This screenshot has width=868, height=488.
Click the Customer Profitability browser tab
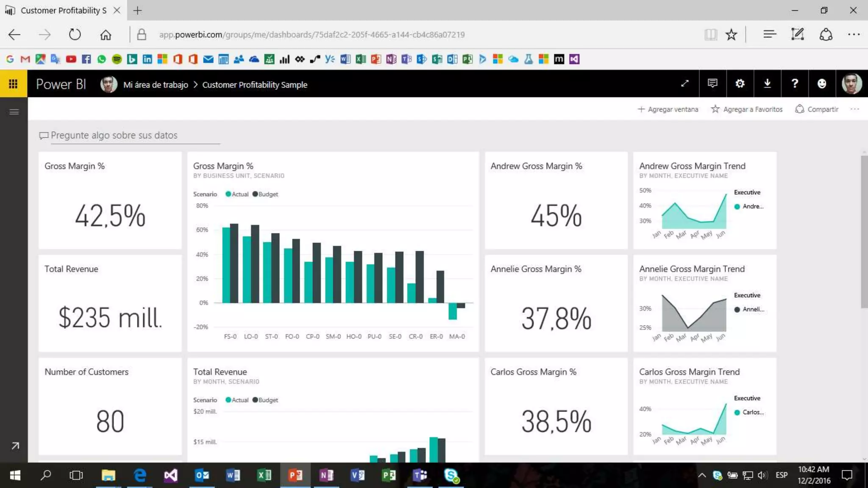(x=64, y=10)
